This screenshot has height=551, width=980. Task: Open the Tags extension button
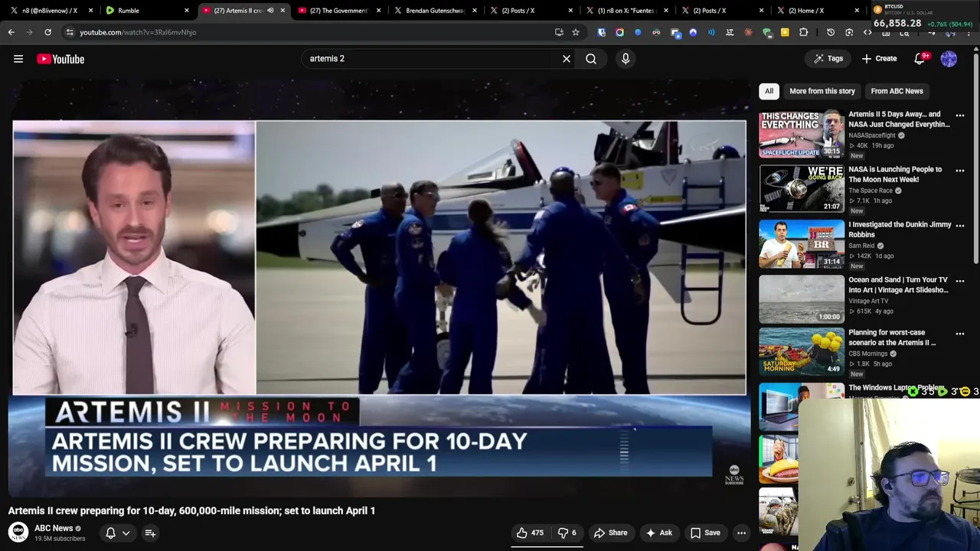(x=828, y=59)
